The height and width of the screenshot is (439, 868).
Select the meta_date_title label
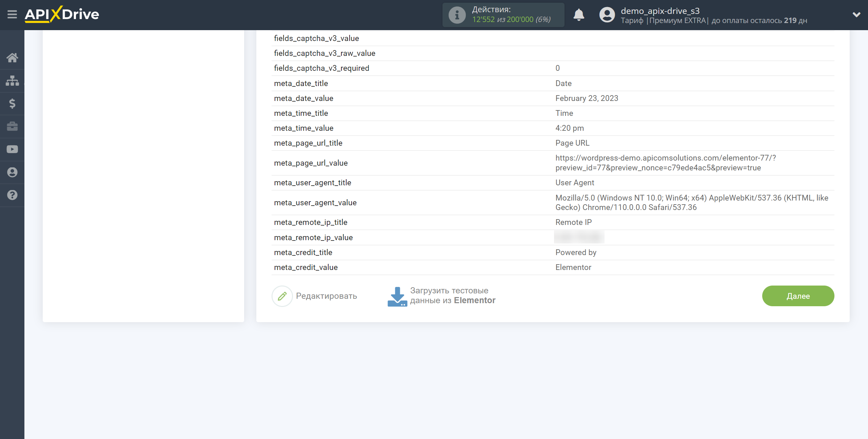[301, 83]
